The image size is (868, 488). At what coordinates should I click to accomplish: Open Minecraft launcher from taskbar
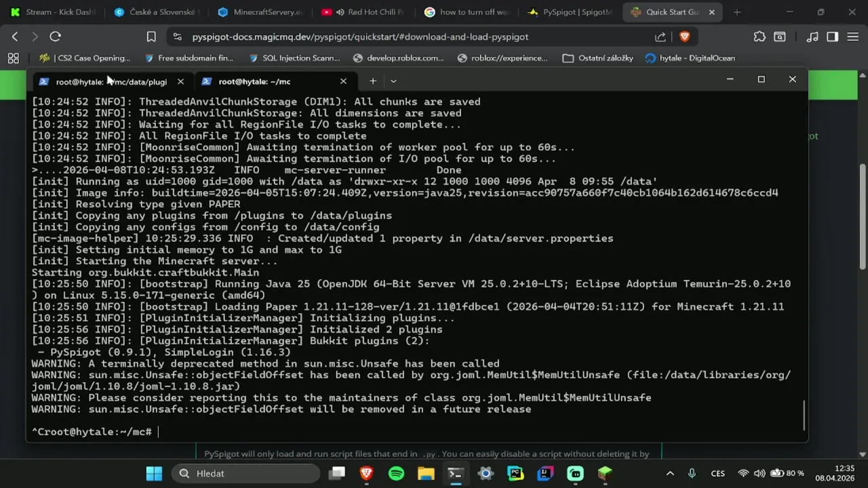(x=605, y=473)
